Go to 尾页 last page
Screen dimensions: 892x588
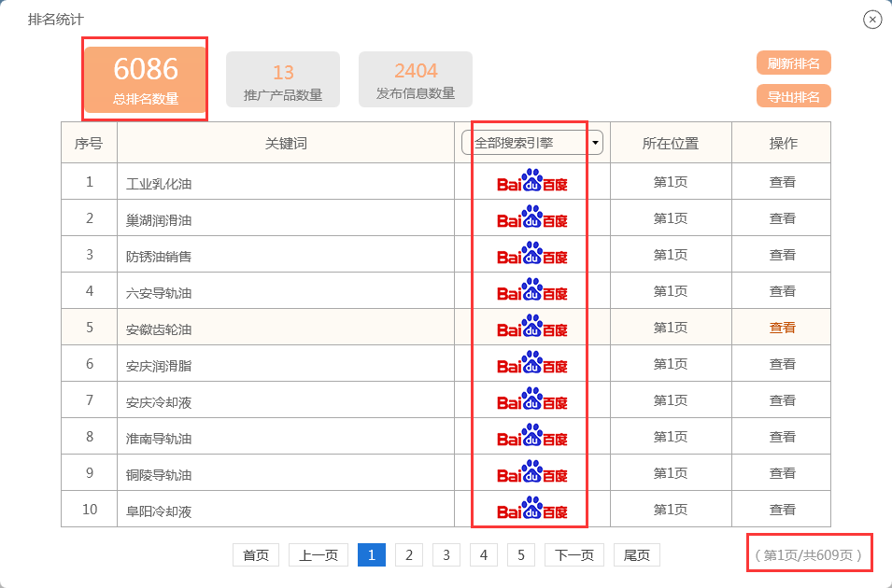(x=637, y=555)
